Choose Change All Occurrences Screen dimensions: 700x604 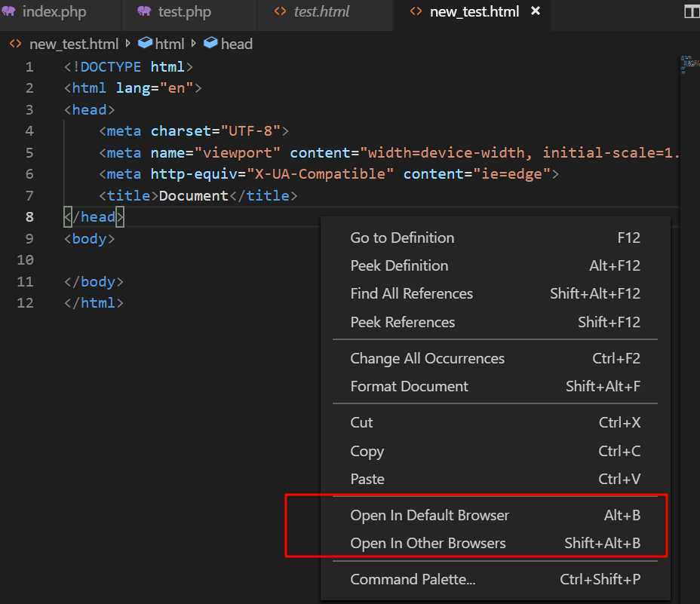click(x=495, y=358)
